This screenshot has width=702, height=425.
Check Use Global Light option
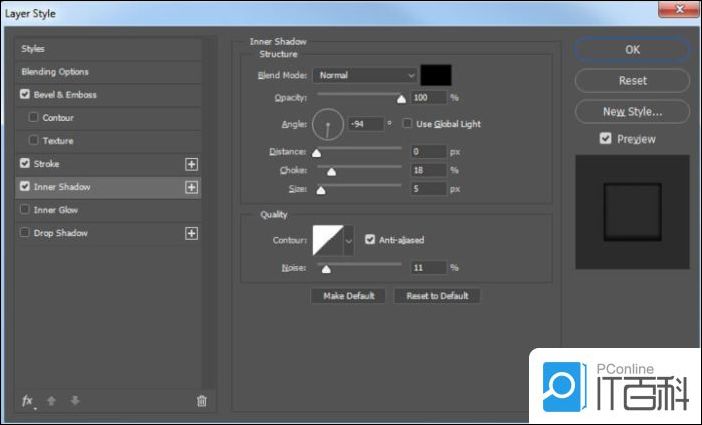(x=407, y=123)
